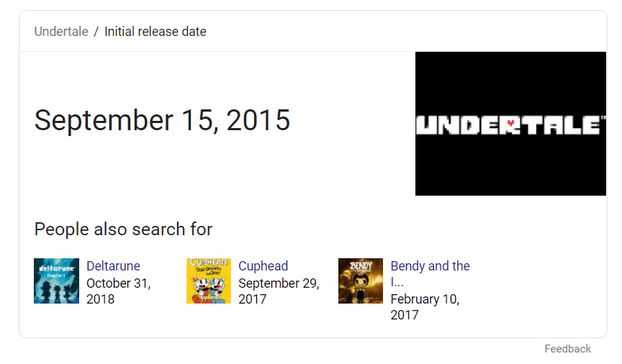Image resolution: width=622 pixels, height=364 pixels.
Task: Click the breadcrumb slash separator
Action: coord(96,32)
